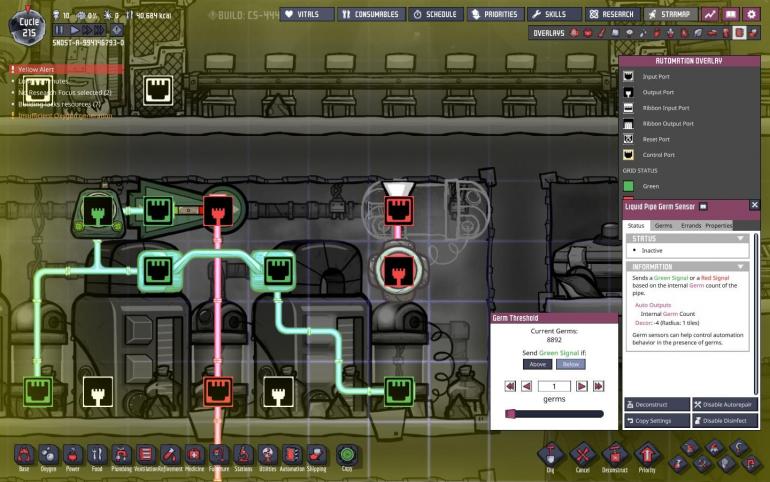Open the Automation build category

click(292, 455)
